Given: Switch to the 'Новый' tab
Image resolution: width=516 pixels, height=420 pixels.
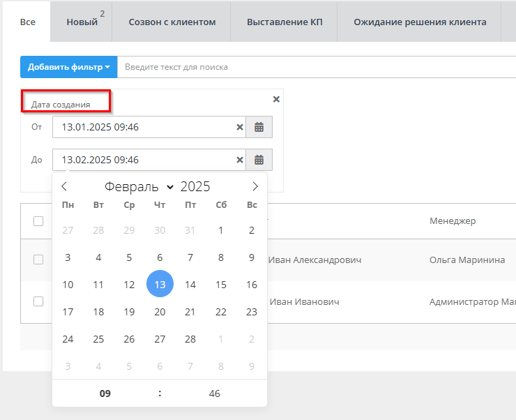Looking at the screenshot, I should click(x=82, y=22).
